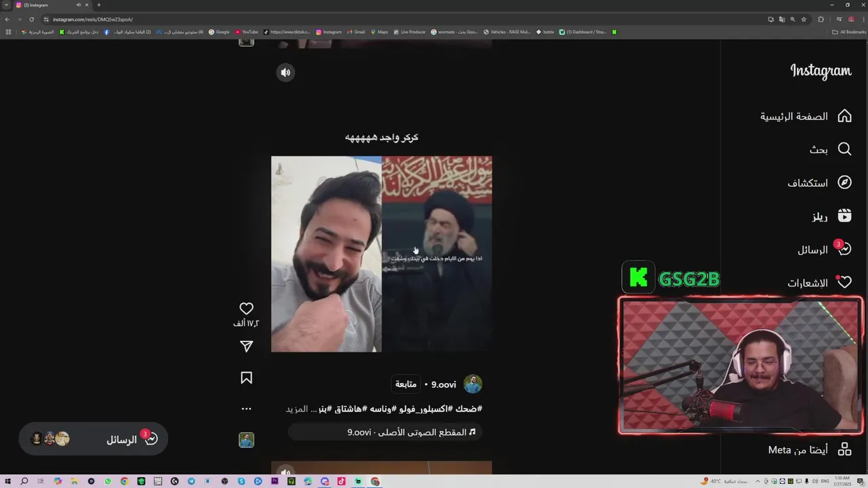
Task: Open browser zoom magnifier icon in address bar
Action: tap(793, 19)
